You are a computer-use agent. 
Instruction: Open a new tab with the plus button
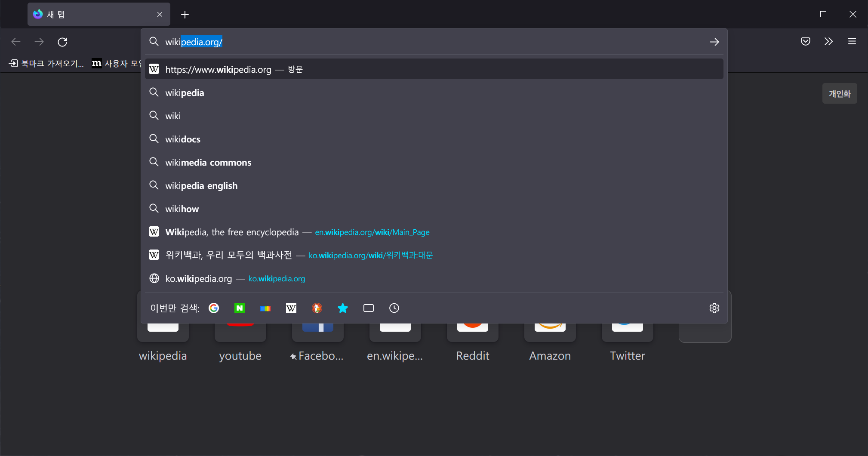pyautogui.click(x=185, y=15)
